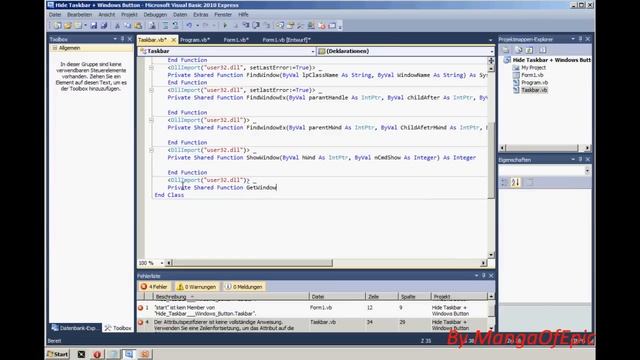This screenshot has width=640, height=360.
Task: Open the Eigenschaften object selector dropdown
Action: (x=587, y=171)
